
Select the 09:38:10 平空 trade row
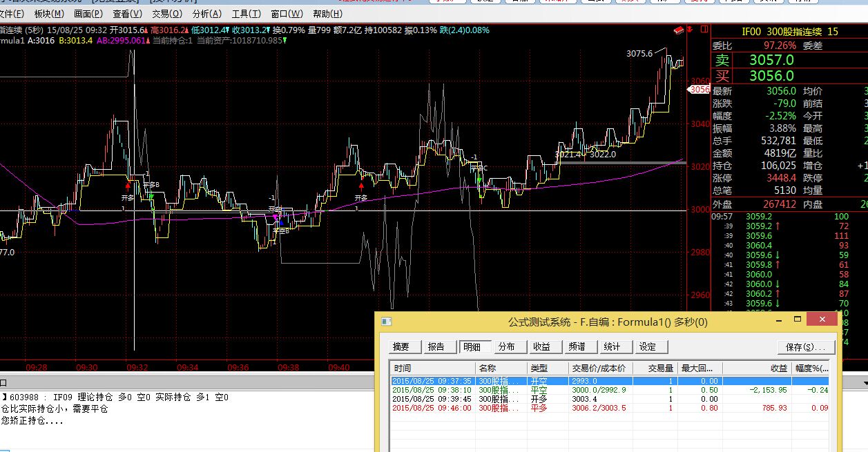pos(610,389)
